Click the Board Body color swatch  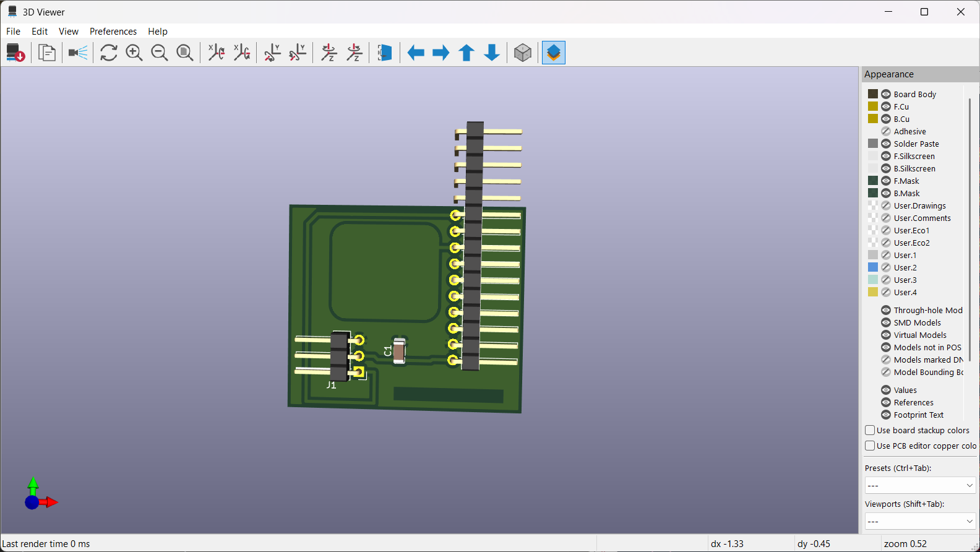coord(873,94)
